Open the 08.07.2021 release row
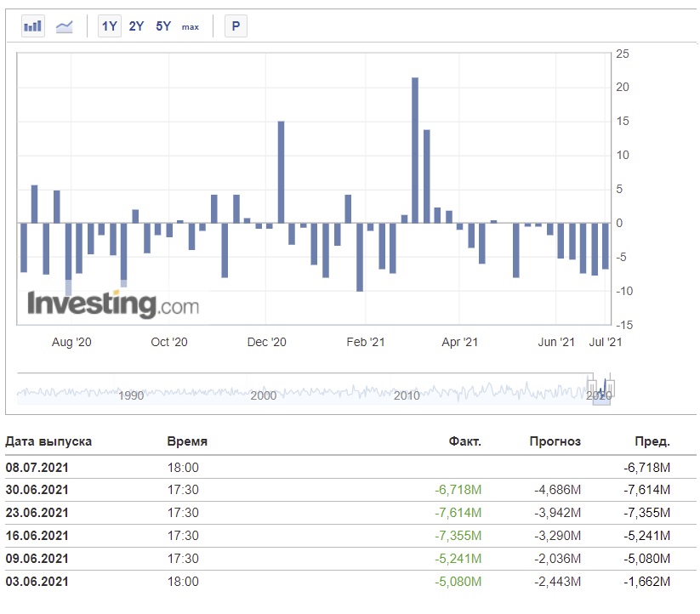 point(350,467)
